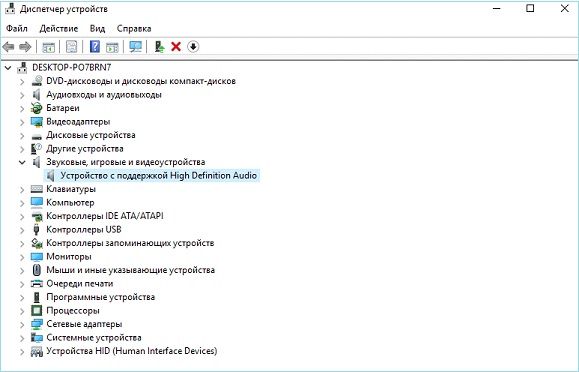
Task: Click the Сетевые адаптеры network icon
Action: click(37, 324)
